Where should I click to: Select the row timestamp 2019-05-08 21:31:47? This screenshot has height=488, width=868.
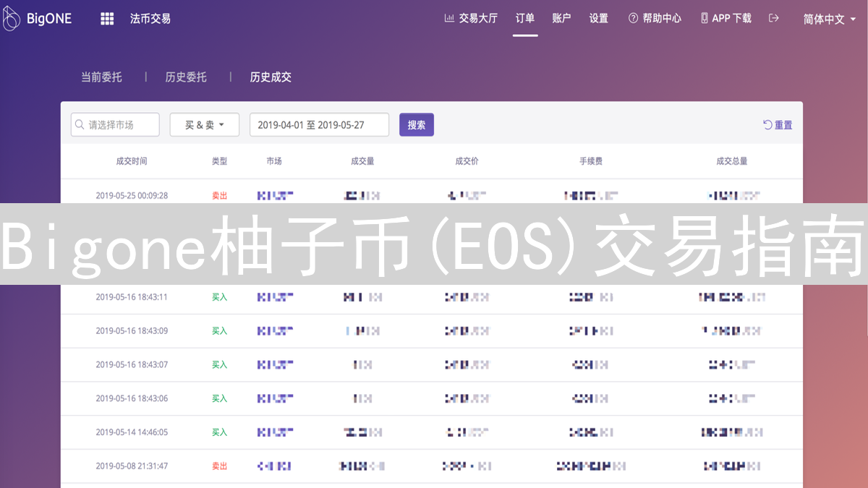(x=132, y=466)
